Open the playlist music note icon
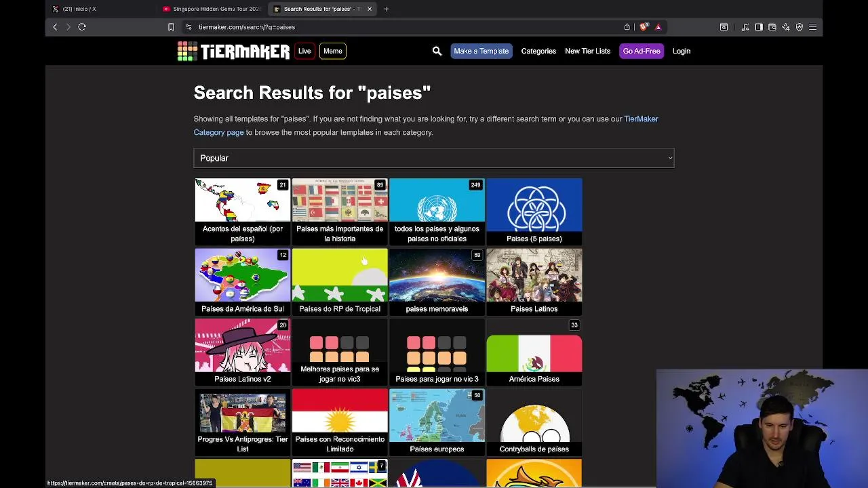Image resolution: width=868 pixels, height=488 pixels. point(745,27)
